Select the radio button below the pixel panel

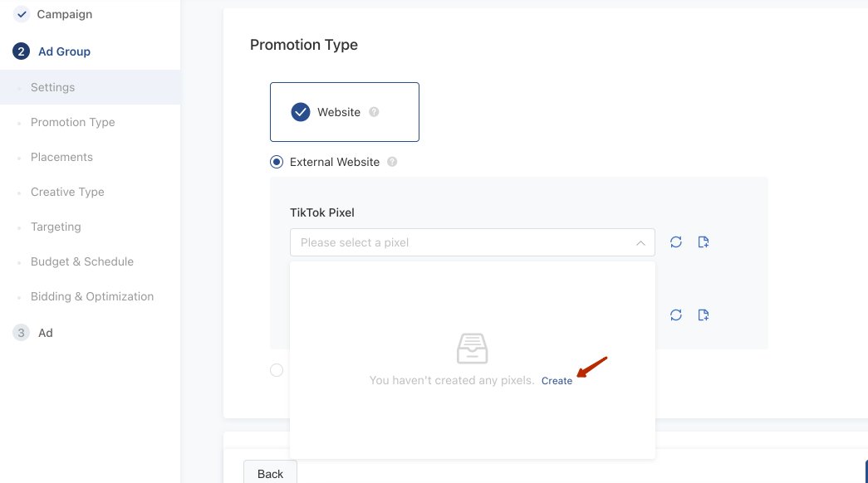(x=277, y=370)
